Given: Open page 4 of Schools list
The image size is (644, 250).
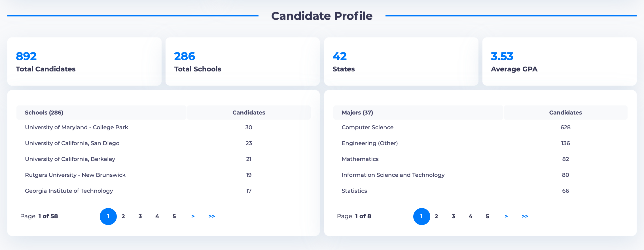Looking at the screenshot, I should click(157, 216).
